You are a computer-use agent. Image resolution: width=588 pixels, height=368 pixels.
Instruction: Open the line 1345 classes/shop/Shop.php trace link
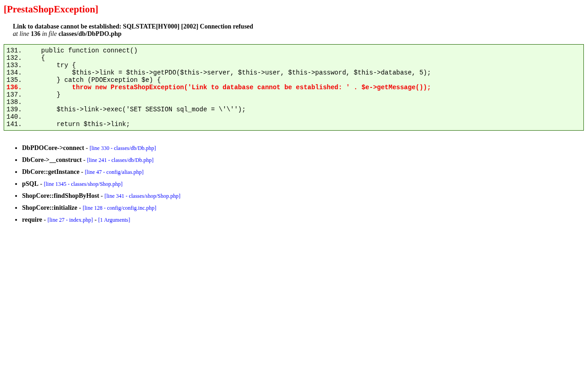(83, 184)
